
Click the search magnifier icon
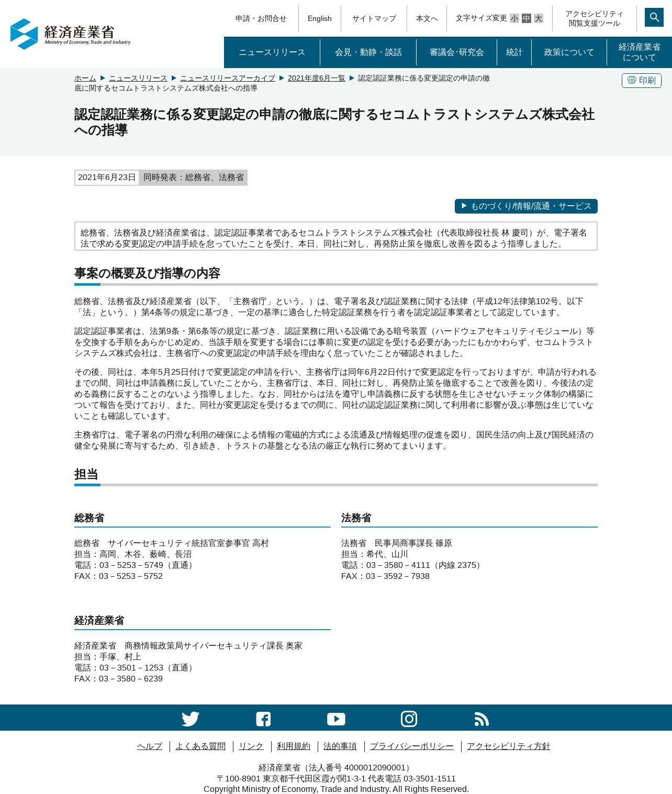click(654, 17)
